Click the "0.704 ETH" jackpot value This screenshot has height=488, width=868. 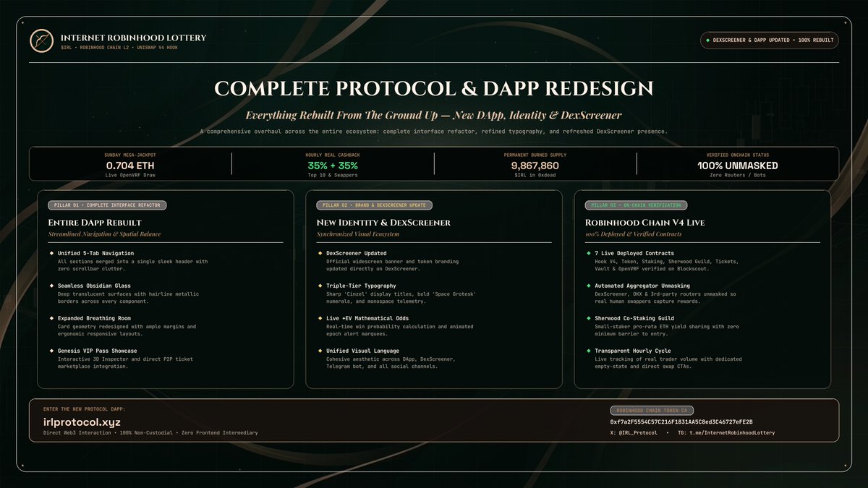[x=130, y=165]
